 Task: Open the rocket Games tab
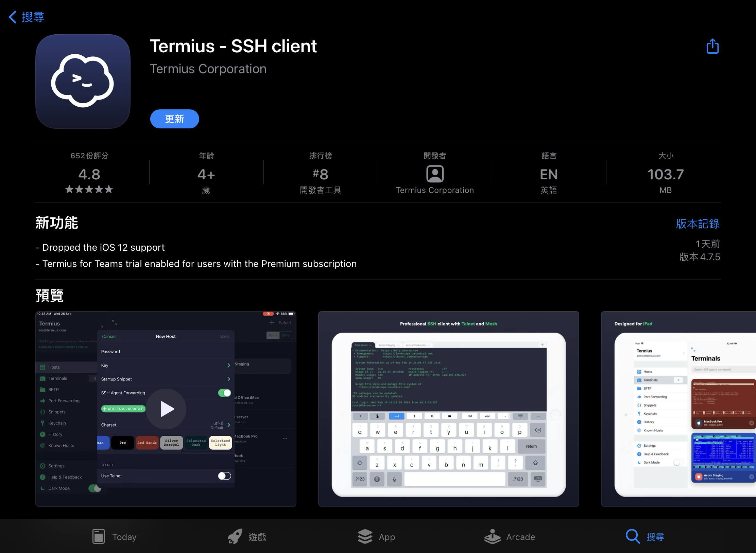235,537
